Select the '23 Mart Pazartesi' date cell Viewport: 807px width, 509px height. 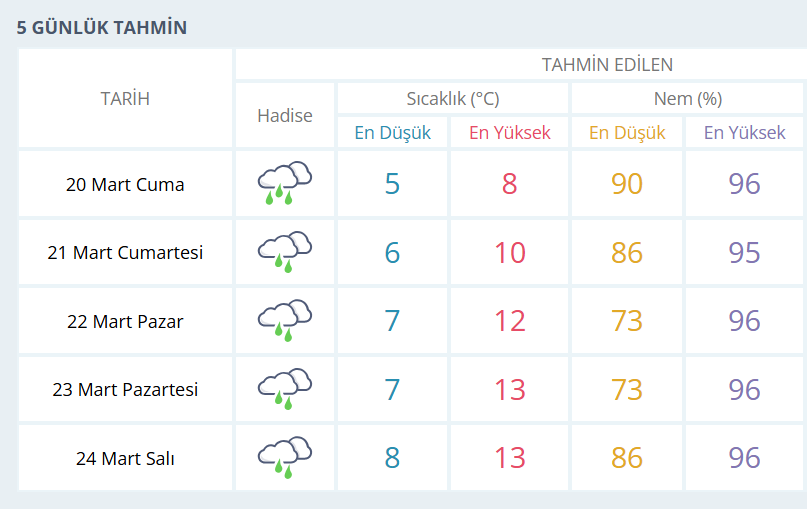click(125, 389)
